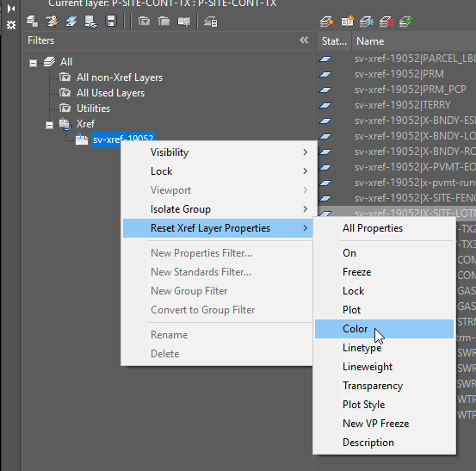Click the layer with lightning bolt toolbar icon

click(x=71, y=22)
